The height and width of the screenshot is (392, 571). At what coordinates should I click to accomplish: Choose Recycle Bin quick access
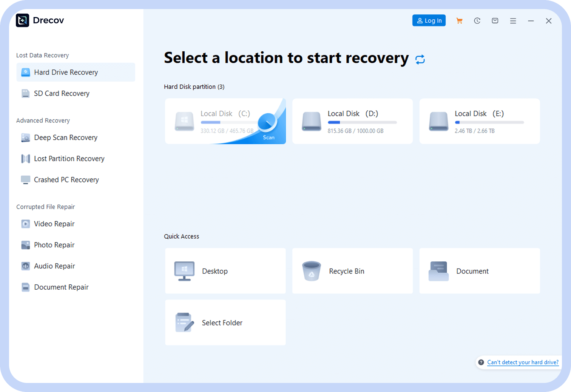click(352, 271)
